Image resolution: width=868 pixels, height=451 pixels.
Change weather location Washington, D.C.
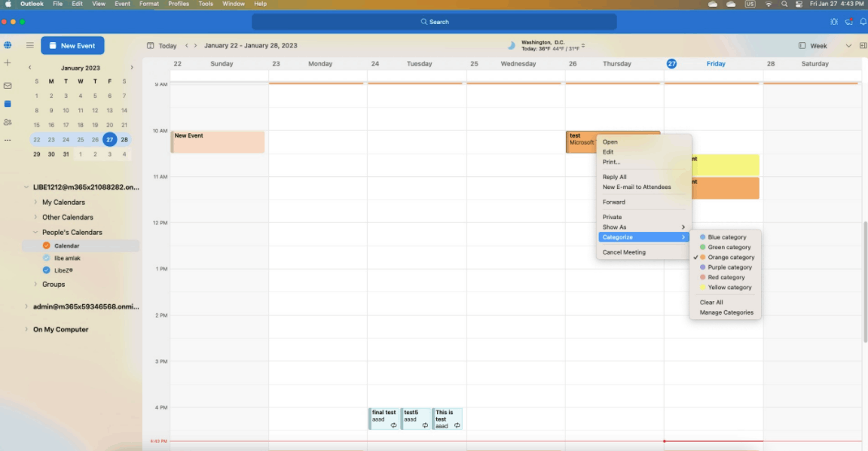[552, 45]
